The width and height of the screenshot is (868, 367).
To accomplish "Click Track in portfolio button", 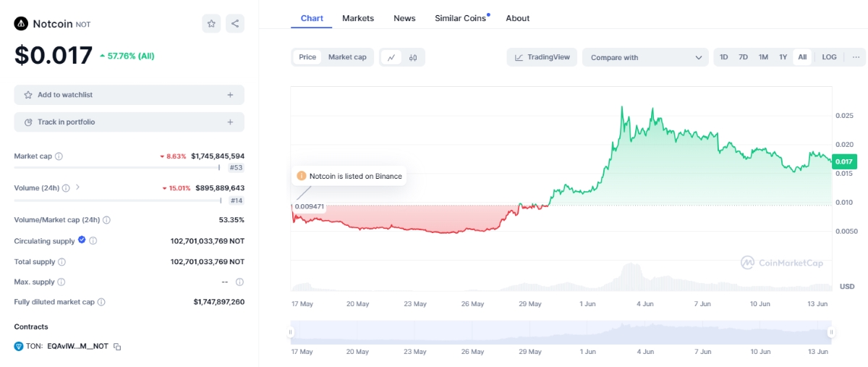I will click(129, 122).
